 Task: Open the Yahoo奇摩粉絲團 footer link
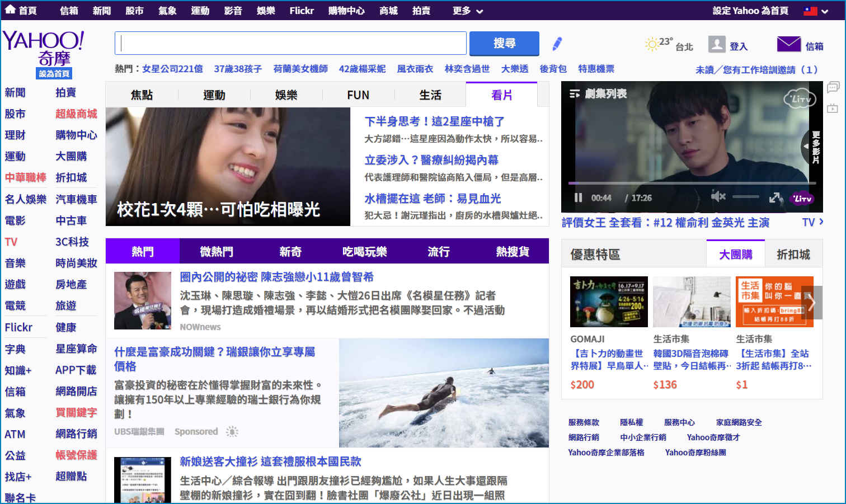tap(695, 453)
